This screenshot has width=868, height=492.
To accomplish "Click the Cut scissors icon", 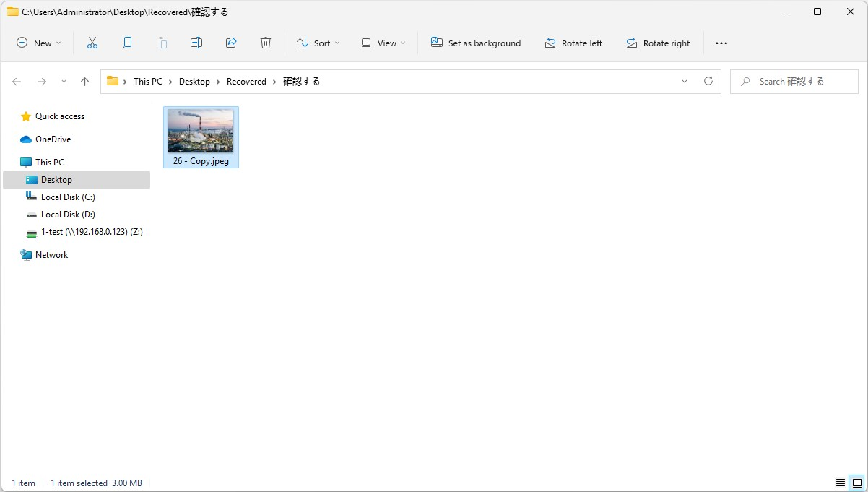I will pos(92,43).
